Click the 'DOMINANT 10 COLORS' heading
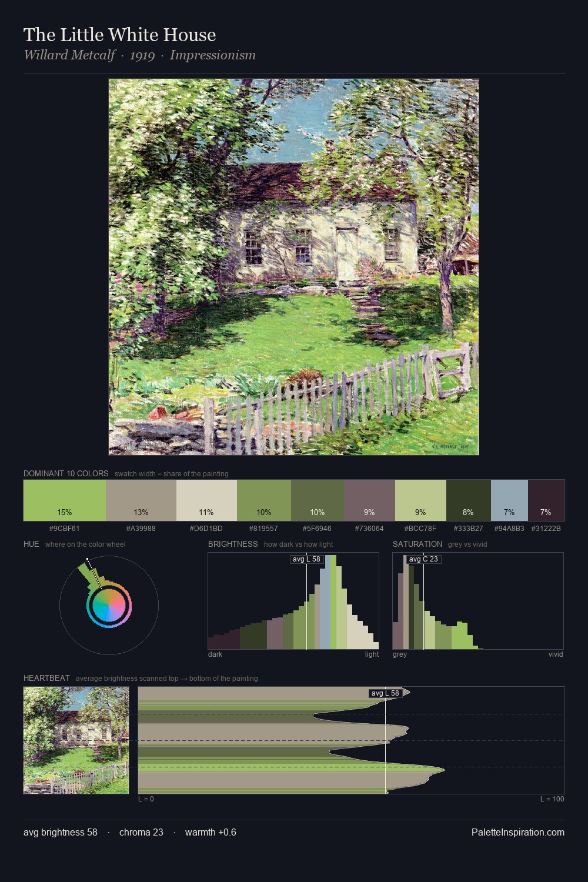 coord(66,473)
